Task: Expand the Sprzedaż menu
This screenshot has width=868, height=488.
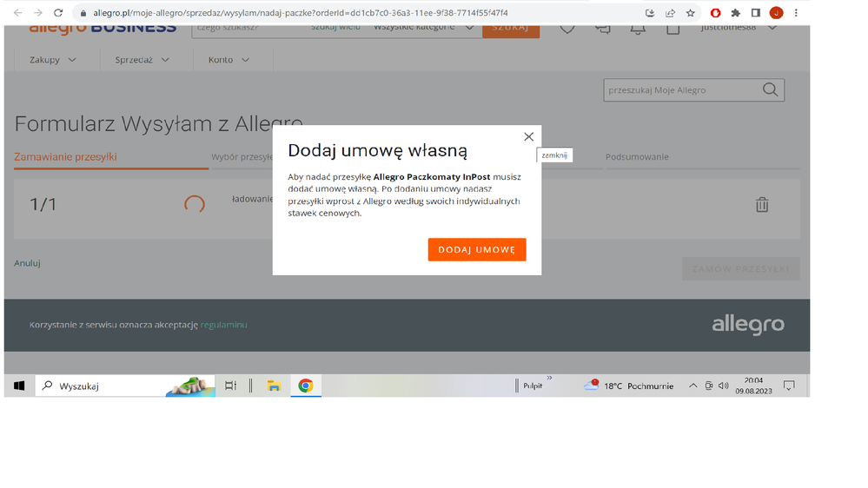Action: 142,60
